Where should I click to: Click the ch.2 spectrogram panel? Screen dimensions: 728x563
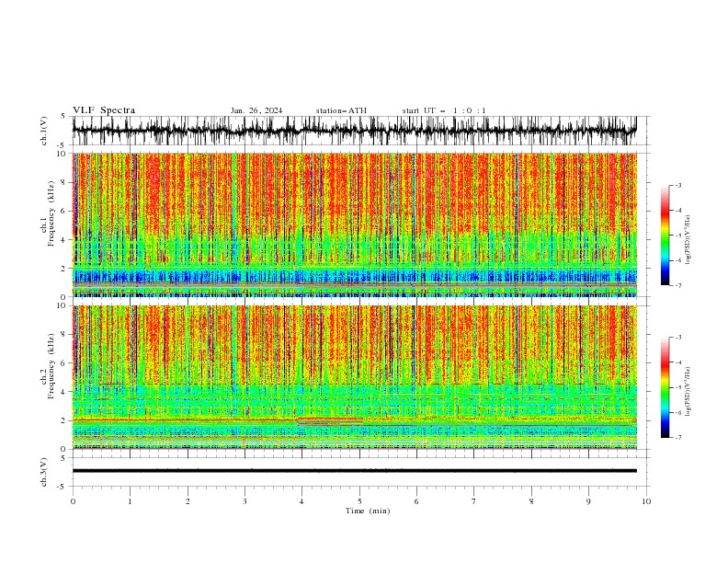coord(355,377)
